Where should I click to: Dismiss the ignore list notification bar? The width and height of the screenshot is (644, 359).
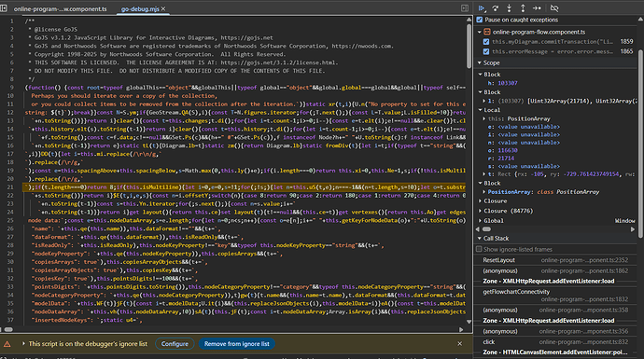[459, 344]
